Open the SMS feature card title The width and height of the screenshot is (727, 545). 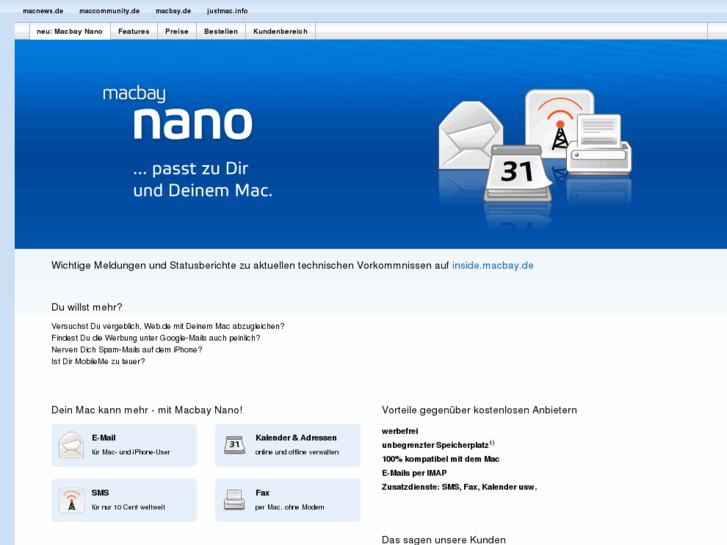(x=100, y=493)
